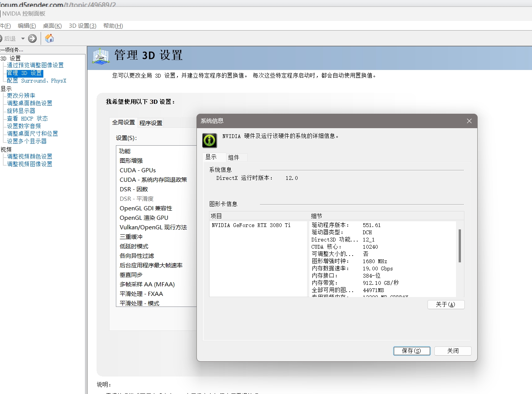This screenshot has width=532, height=394.
Task: Switch to the 程序设置 tab
Action: [x=151, y=123]
